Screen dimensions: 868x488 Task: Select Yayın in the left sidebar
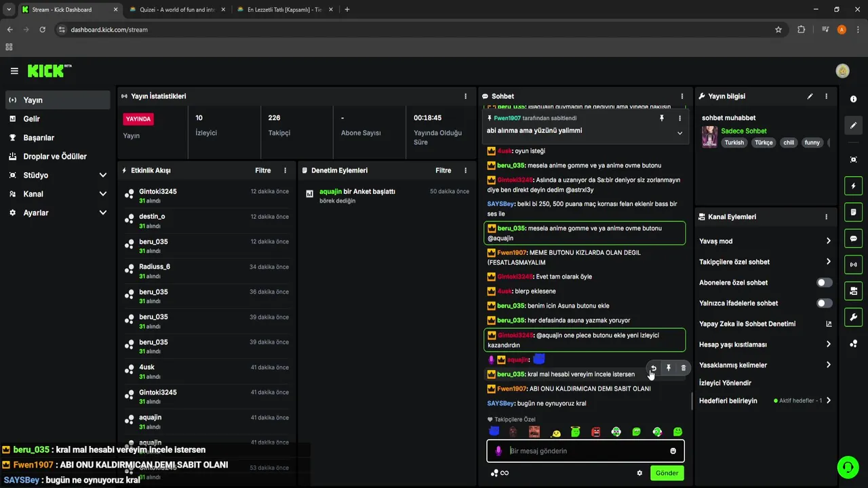click(58, 100)
